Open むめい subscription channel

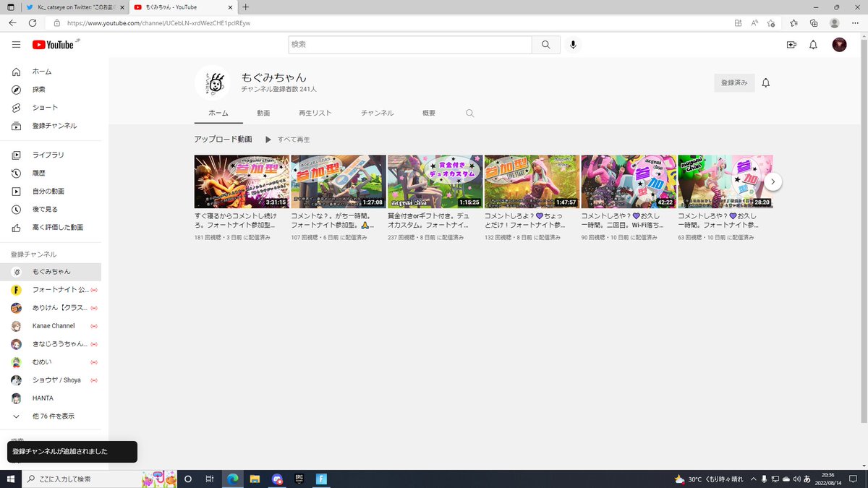click(51, 362)
